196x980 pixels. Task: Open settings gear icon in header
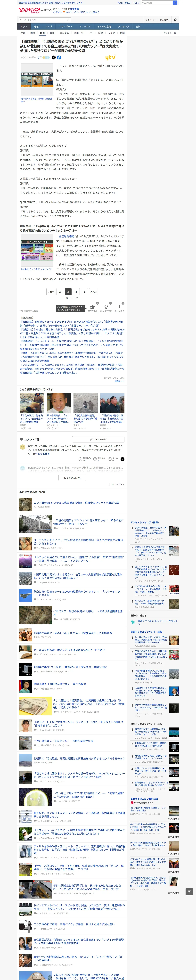(x=175, y=20)
